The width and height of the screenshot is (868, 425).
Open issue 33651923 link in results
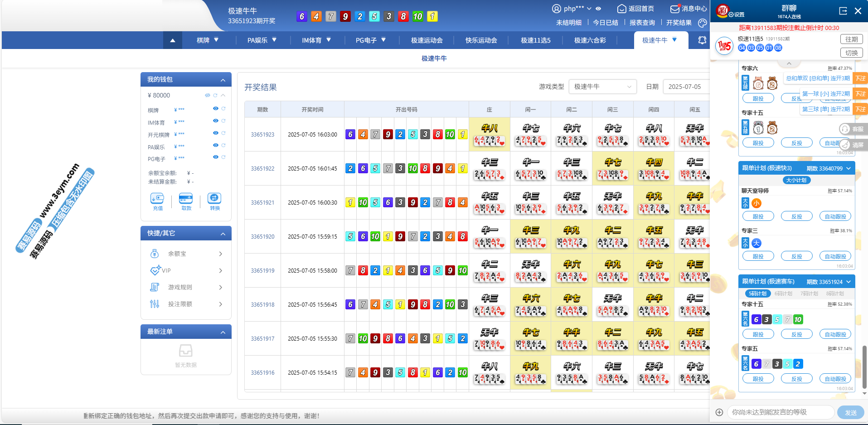tap(262, 135)
